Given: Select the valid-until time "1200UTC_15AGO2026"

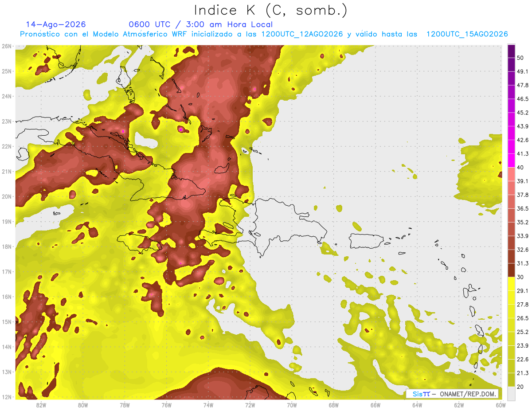Looking at the screenshot, I should [x=467, y=34].
